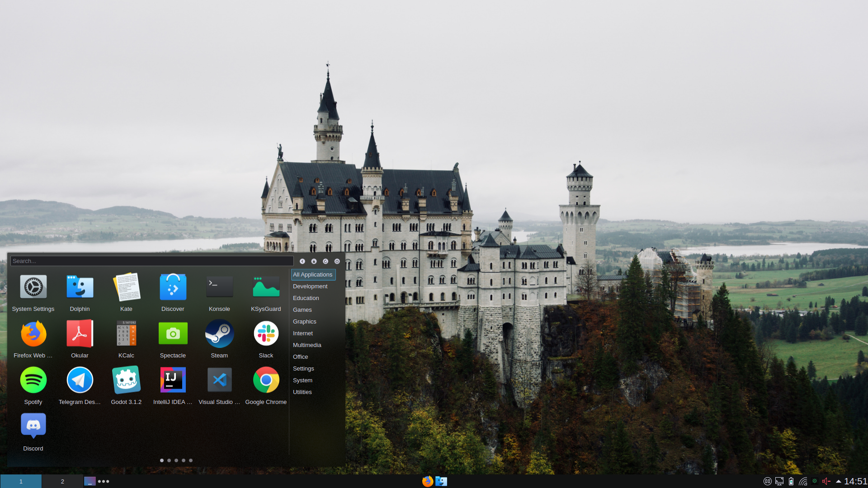Go to the fifth page dot indicator

tap(191, 460)
